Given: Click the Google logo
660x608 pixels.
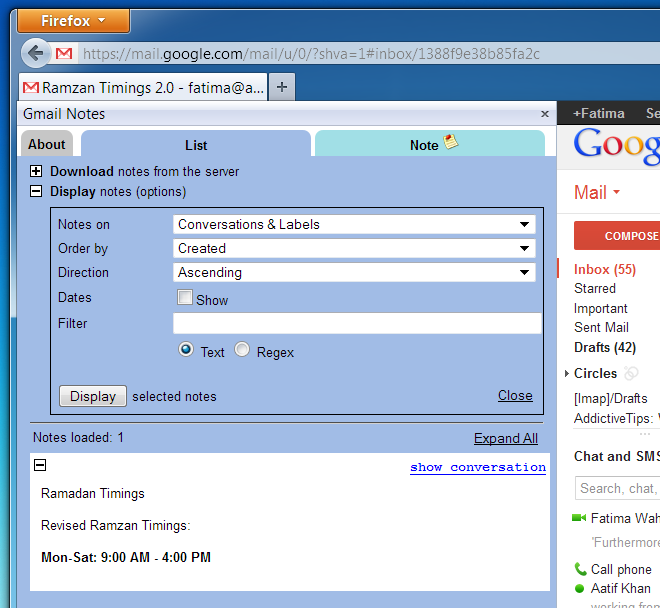Looking at the screenshot, I should tap(617, 145).
